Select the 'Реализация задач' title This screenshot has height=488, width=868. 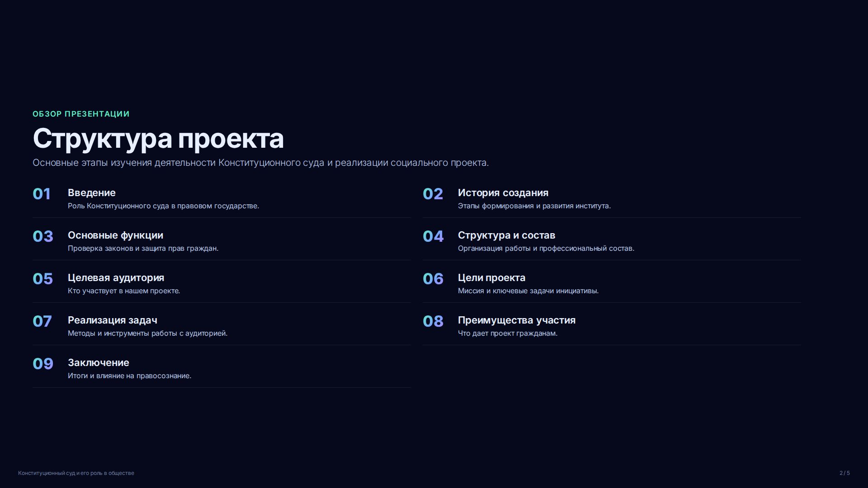[x=113, y=320]
